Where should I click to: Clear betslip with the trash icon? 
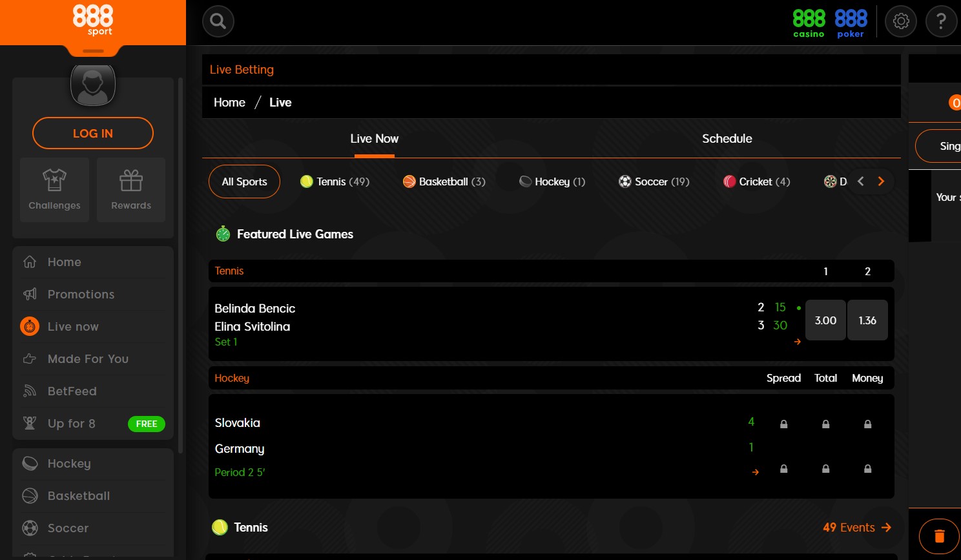(x=940, y=535)
